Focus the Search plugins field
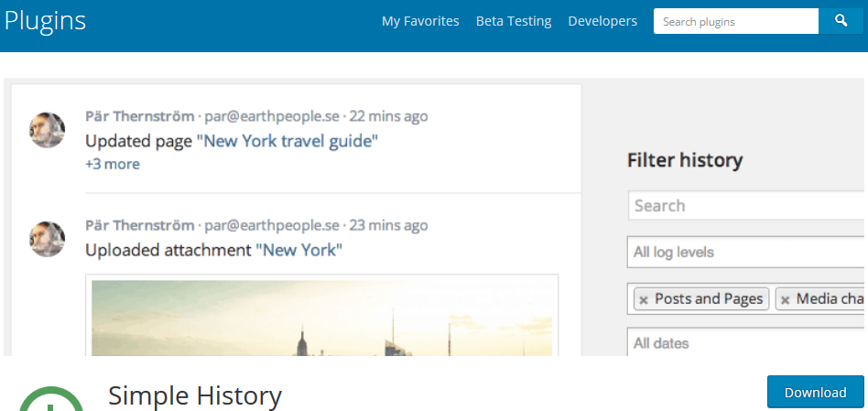This screenshot has height=411, width=868. point(736,22)
